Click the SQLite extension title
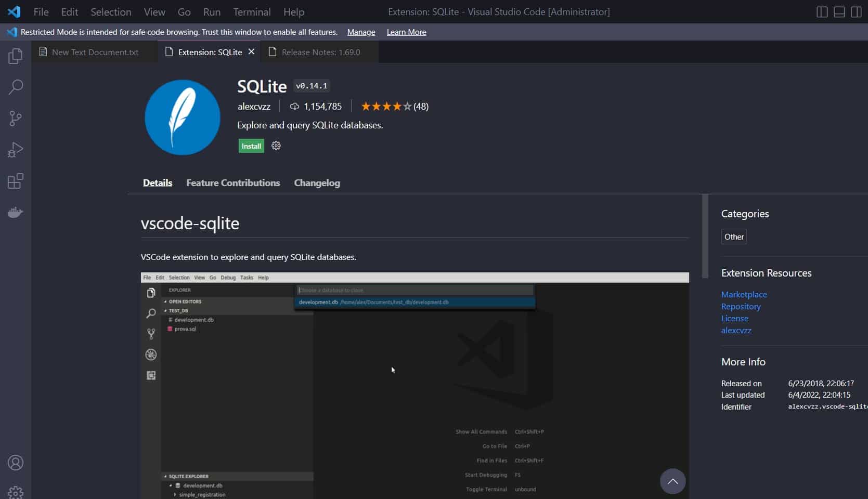This screenshot has height=499, width=868. 262,86
